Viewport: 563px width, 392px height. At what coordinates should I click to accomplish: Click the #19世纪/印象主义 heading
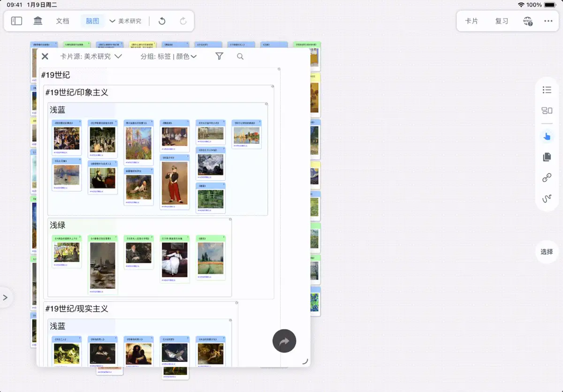[76, 92]
